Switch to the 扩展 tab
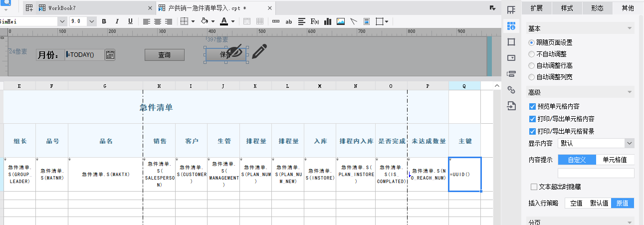This screenshot has width=644, height=225. [537, 8]
